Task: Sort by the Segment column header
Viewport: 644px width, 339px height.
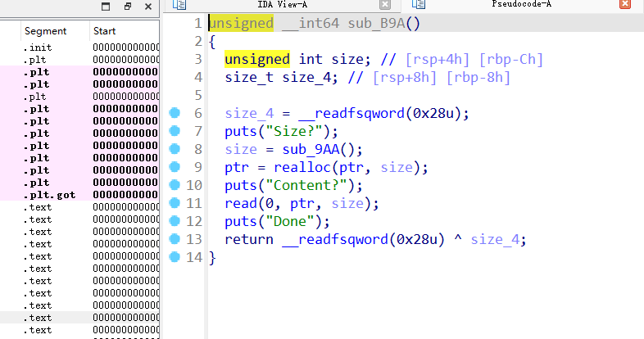Action: click(x=45, y=31)
